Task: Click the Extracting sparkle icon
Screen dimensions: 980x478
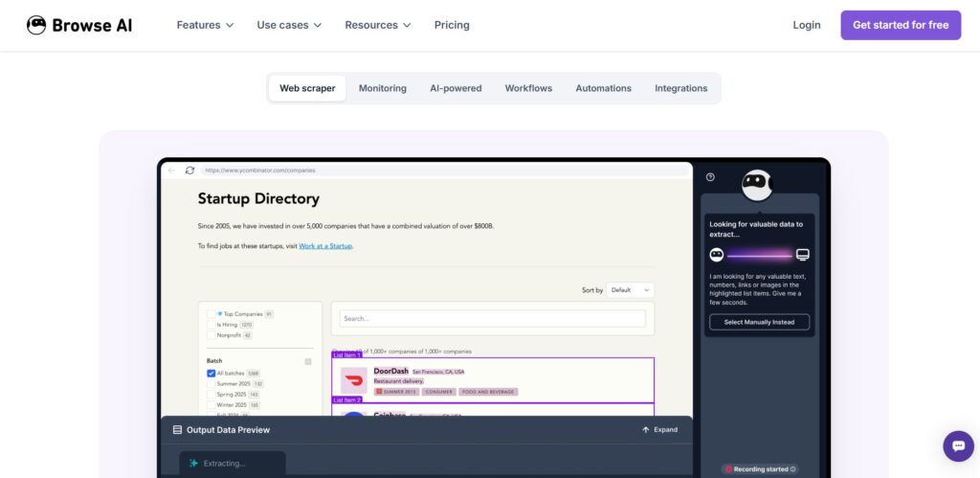Action: pyautogui.click(x=193, y=464)
